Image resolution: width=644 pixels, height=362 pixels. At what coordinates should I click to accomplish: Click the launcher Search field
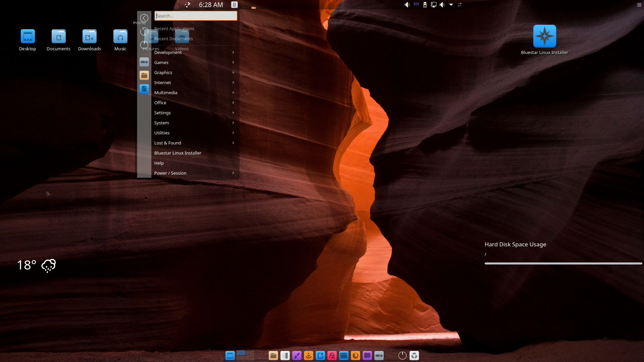[x=196, y=16]
